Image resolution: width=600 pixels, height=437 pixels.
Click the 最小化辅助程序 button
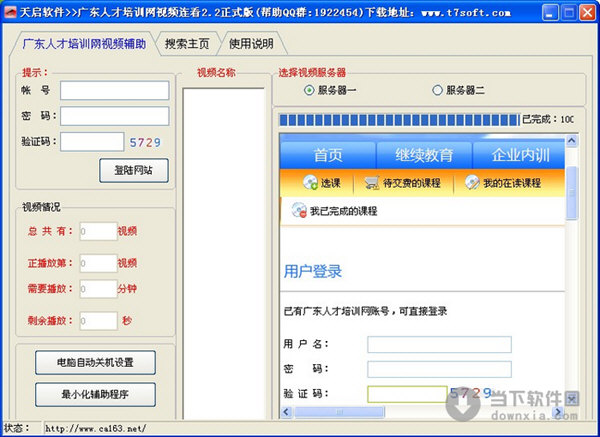point(96,394)
